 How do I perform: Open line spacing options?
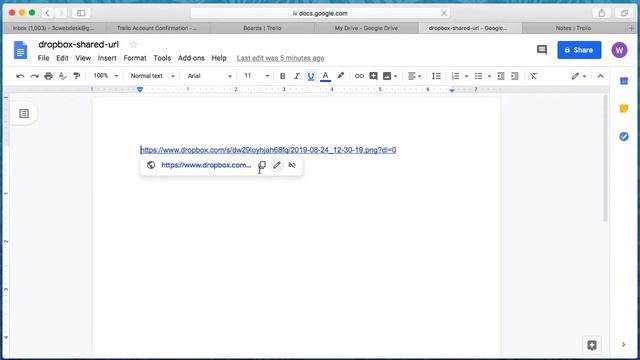point(436,76)
